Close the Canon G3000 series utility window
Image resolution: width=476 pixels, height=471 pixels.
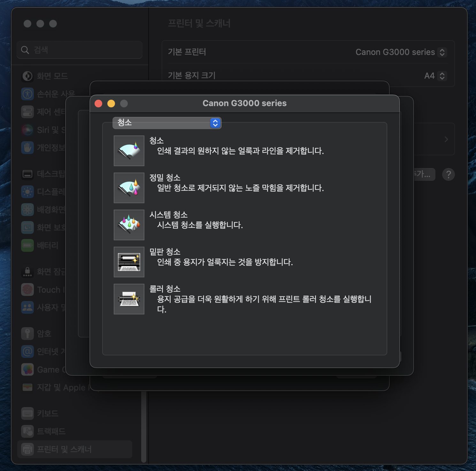tap(98, 104)
